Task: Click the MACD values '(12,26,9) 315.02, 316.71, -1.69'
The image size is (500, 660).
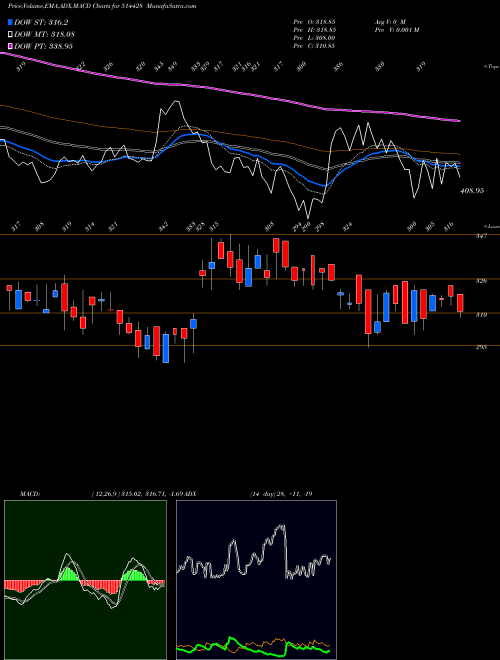Action: coord(137,494)
